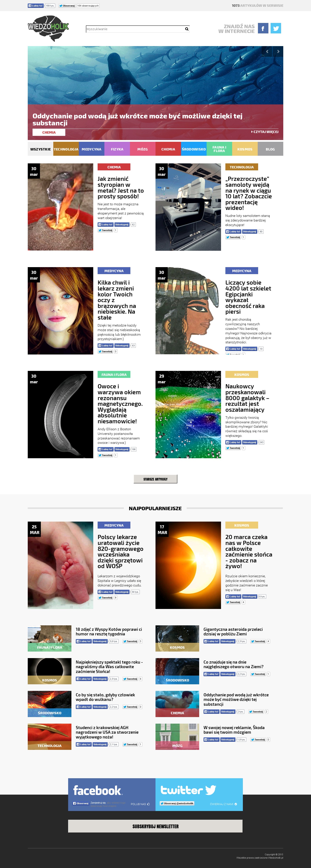Click Czytaj więcej link on the slider
The image size is (311, 868).
pyautogui.click(x=265, y=132)
